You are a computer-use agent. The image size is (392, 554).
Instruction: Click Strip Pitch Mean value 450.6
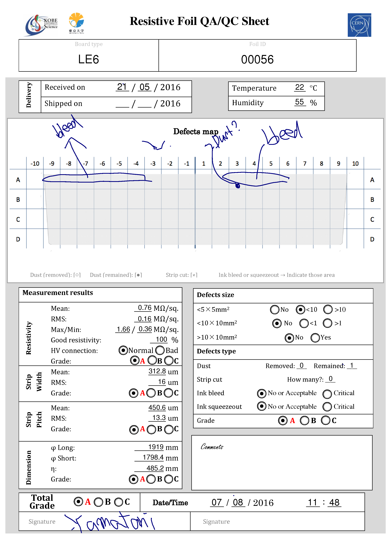157,408
